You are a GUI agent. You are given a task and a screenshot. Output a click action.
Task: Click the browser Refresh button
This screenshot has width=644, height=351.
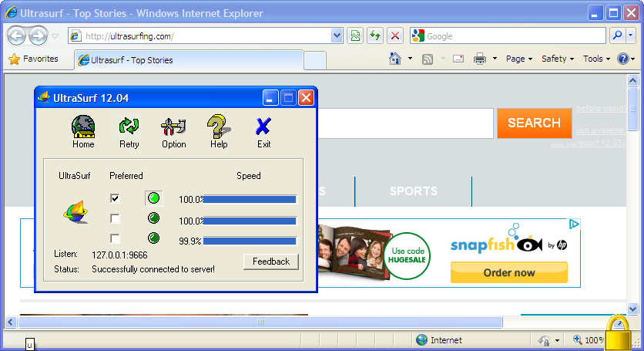point(375,35)
